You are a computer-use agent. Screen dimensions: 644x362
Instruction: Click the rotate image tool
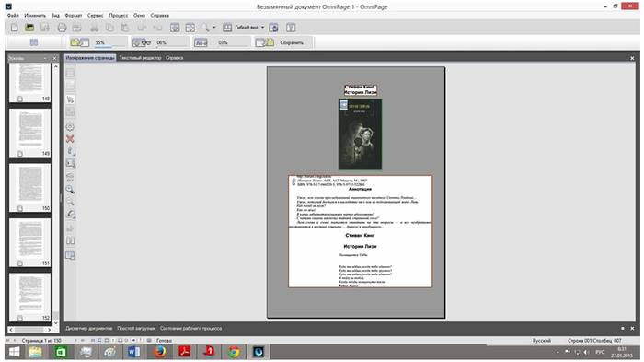click(x=70, y=214)
